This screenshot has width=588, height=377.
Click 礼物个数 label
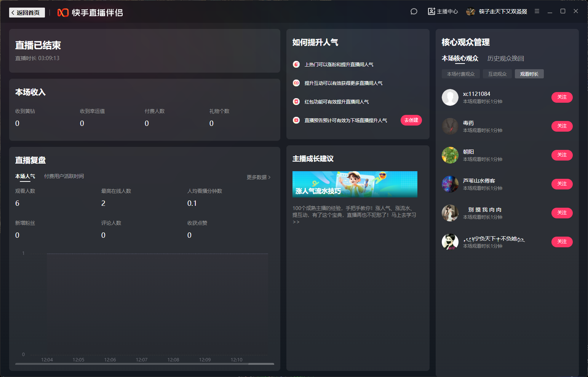219,111
